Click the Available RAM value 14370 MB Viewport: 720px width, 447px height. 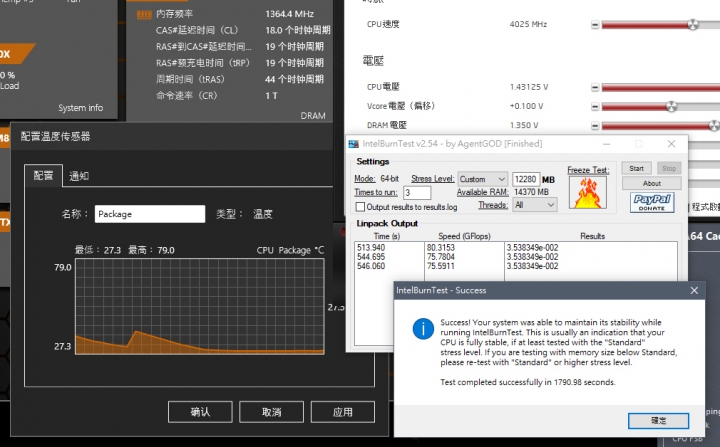(531, 192)
